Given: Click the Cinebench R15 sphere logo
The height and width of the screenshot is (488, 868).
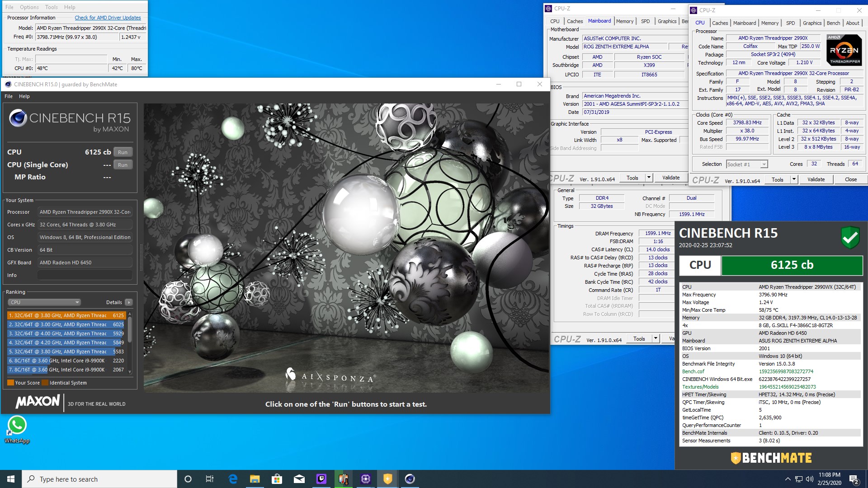Looking at the screenshot, I should (x=18, y=118).
